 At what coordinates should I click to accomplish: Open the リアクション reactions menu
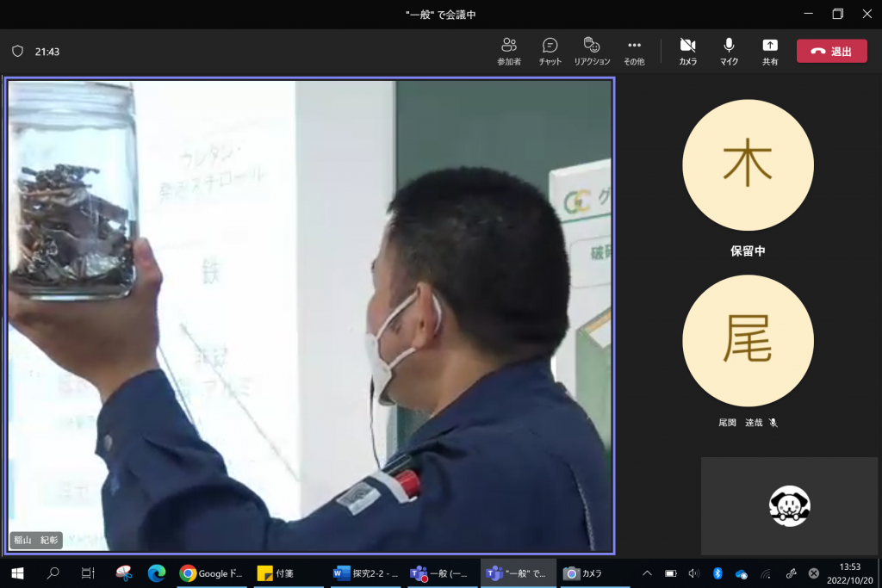point(592,51)
